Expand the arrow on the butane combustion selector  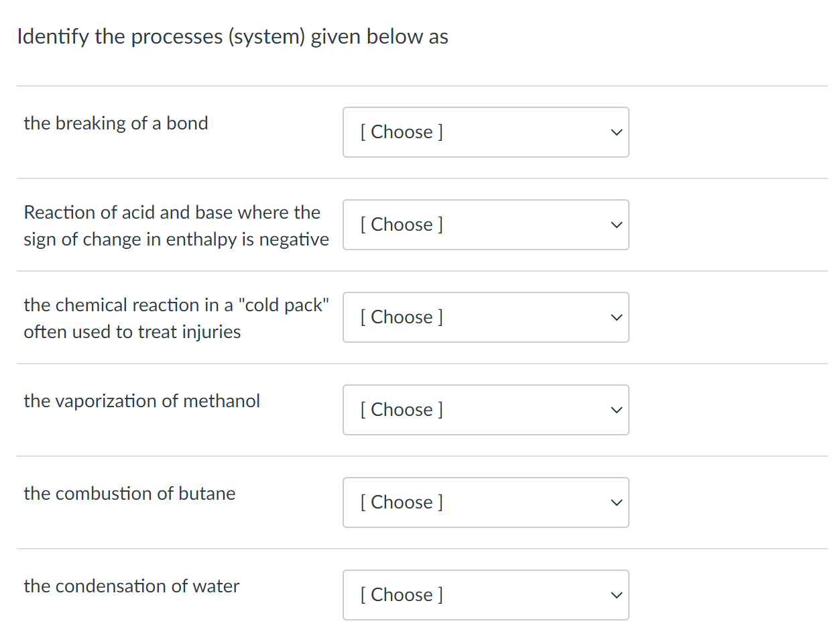click(615, 502)
